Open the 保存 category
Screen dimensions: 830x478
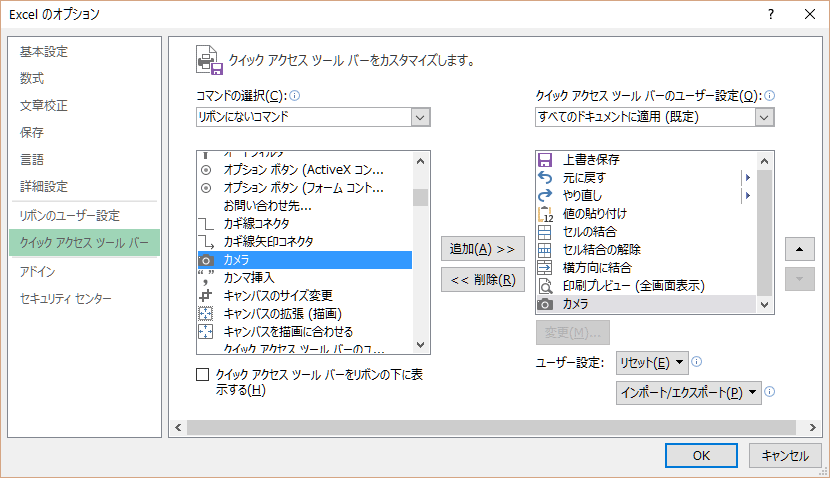(32, 132)
